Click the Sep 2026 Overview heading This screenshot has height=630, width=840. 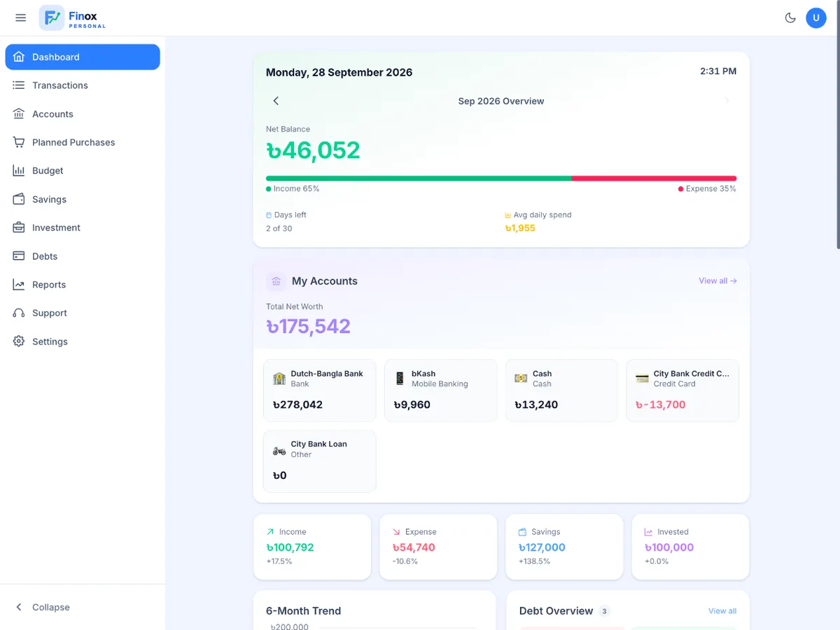point(501,101)
